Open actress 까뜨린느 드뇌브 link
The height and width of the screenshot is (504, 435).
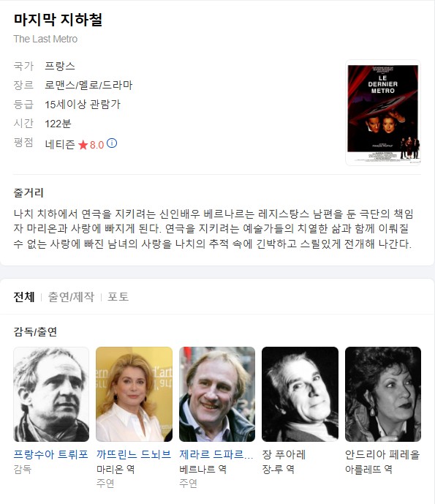point(134,454)
